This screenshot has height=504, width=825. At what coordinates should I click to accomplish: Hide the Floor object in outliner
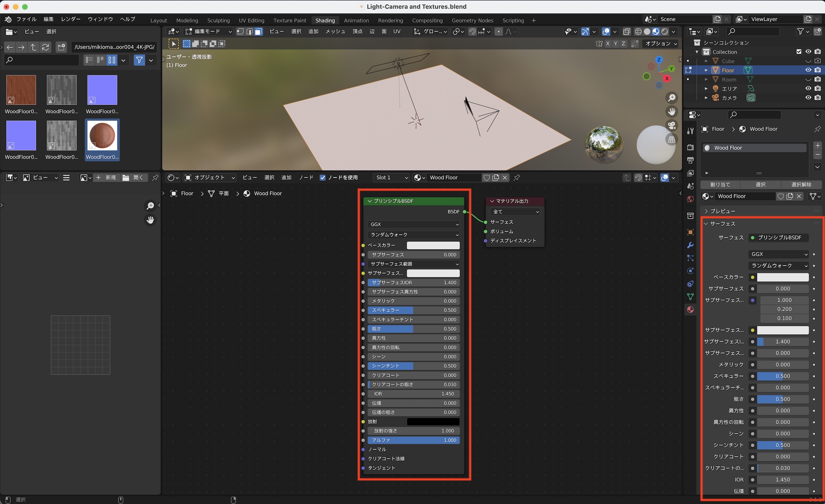coord(808,70)
